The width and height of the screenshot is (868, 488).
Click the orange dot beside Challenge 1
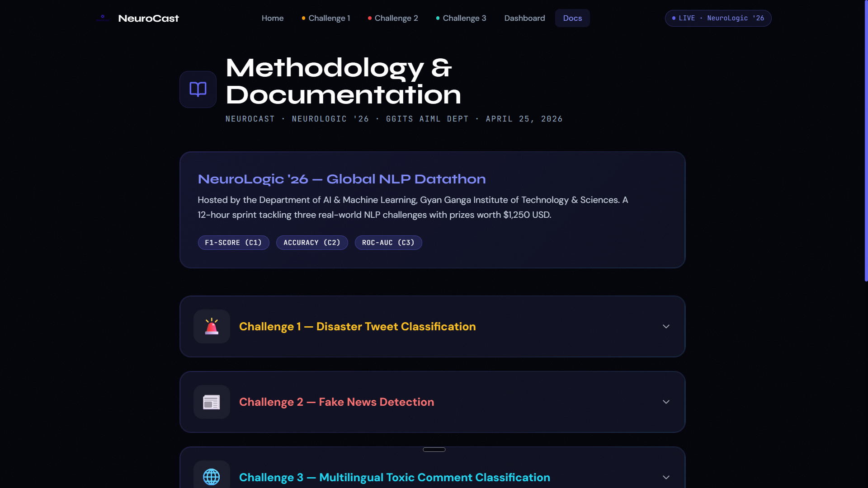(x=303, y=18)
